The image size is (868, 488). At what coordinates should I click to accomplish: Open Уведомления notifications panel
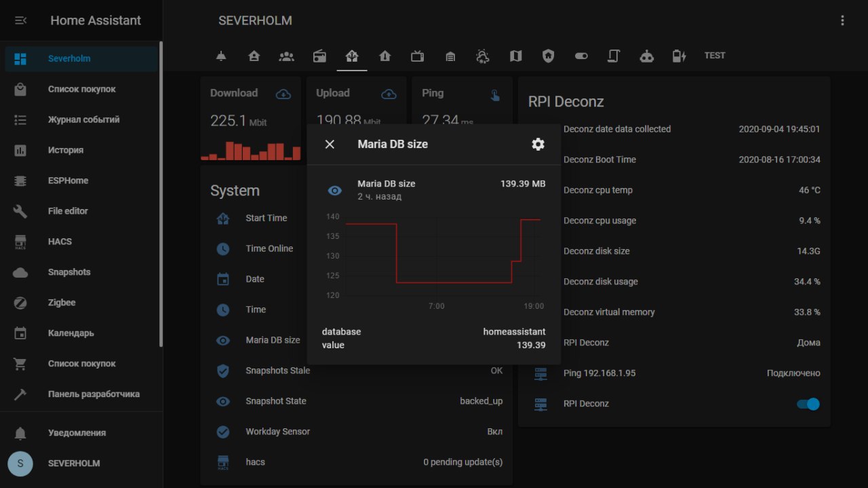[x=81, y=433]
